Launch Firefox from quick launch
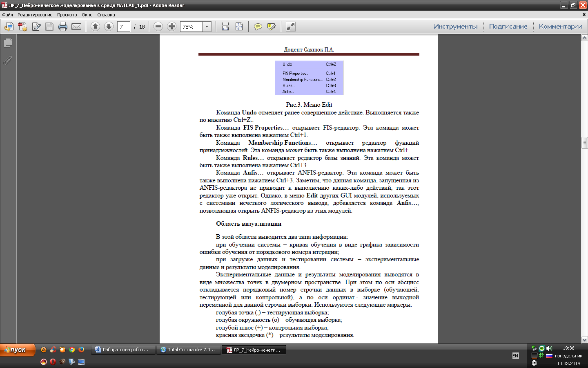 (x=81, y=350)
